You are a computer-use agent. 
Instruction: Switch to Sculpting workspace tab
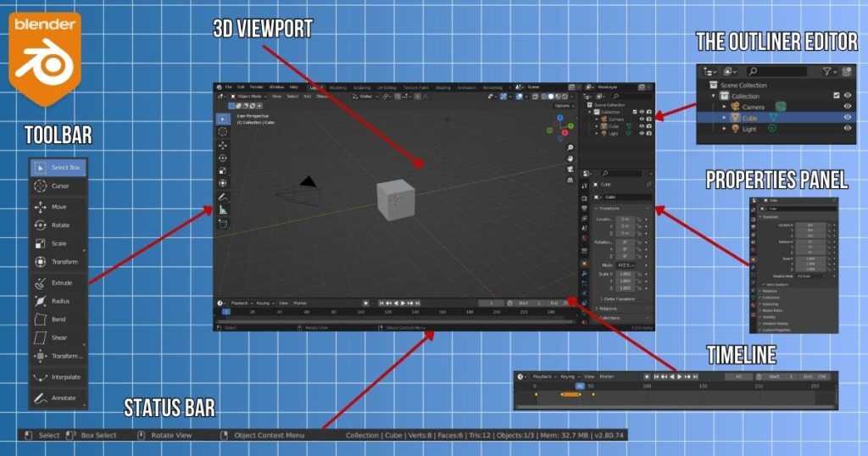(361, 87)
